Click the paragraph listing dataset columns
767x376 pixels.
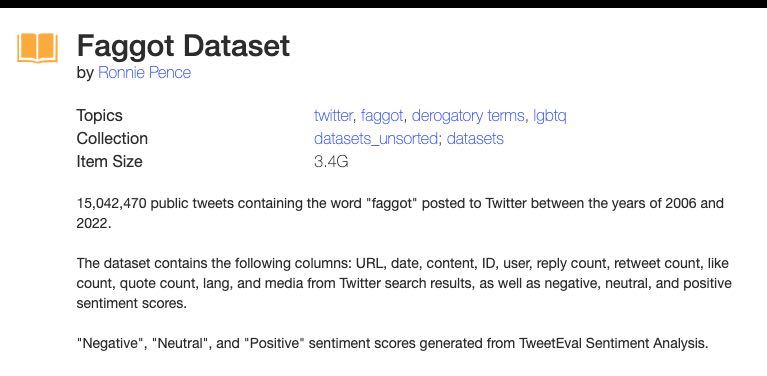point(404,284)
